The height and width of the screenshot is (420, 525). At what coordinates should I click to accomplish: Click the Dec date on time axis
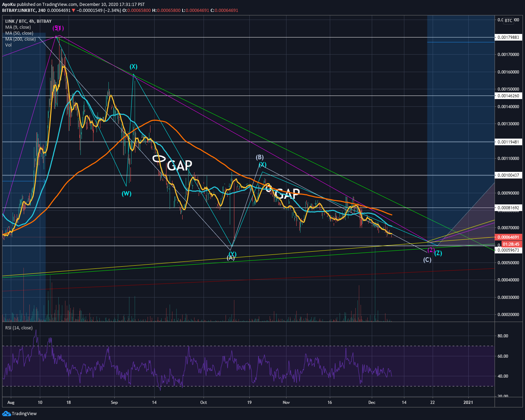(372, 402)
